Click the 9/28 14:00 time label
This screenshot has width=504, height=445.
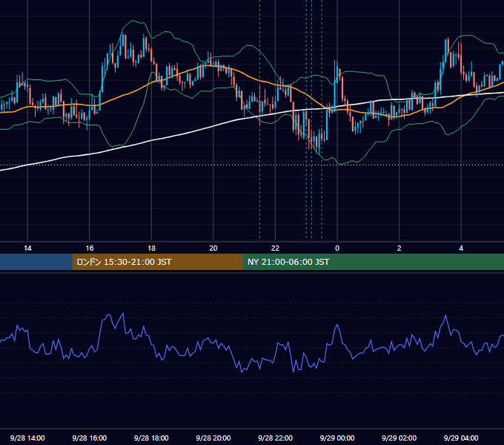coord(27,438)
